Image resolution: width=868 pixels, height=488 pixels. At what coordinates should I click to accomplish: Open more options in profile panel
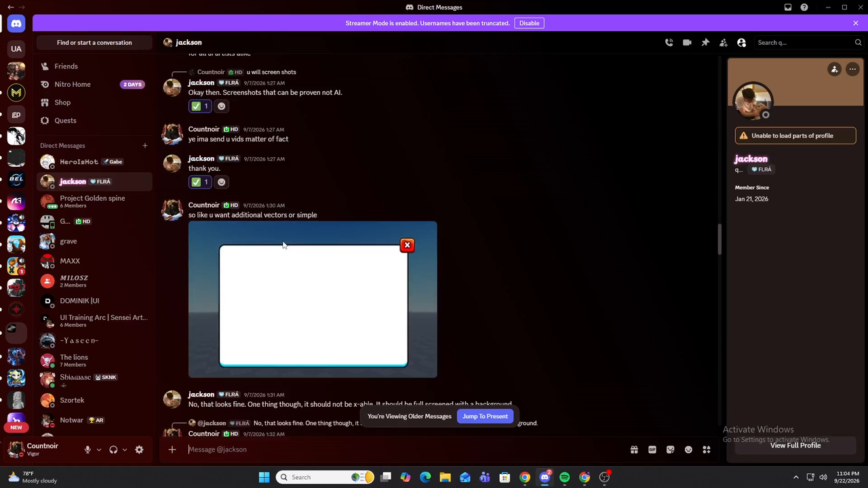tap(852, 69)
